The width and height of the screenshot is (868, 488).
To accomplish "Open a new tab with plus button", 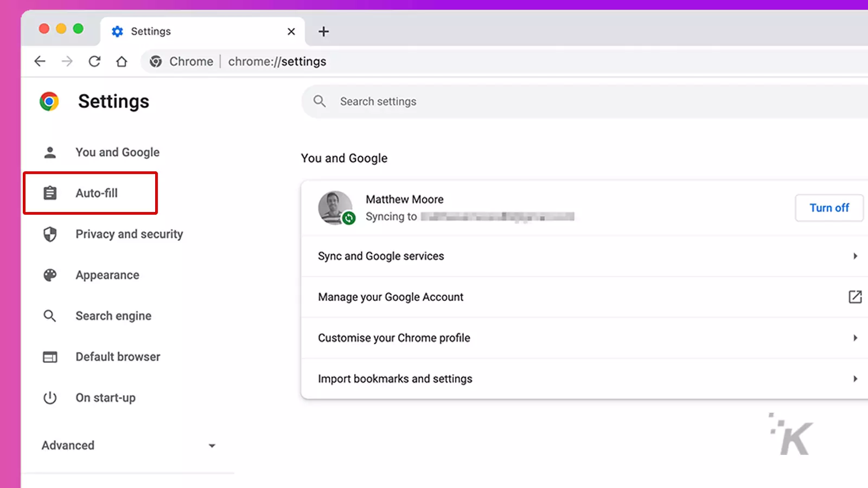I will coord(324,31).
